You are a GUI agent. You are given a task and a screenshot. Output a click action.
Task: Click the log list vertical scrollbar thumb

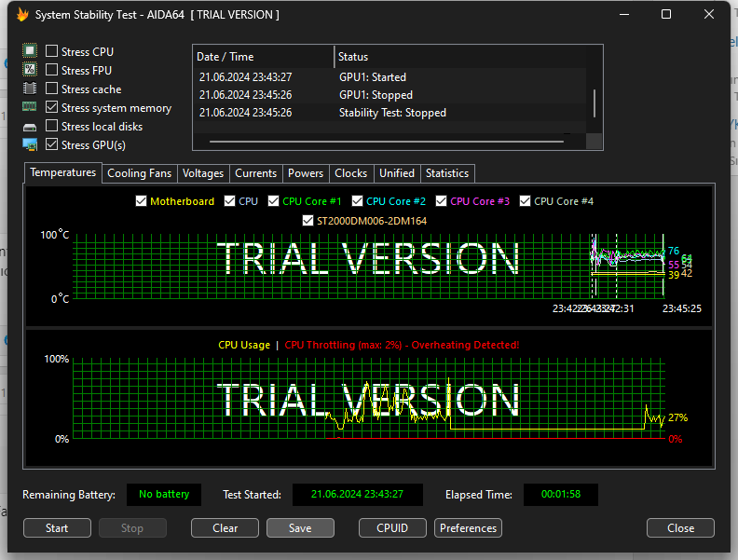[594, 103]
